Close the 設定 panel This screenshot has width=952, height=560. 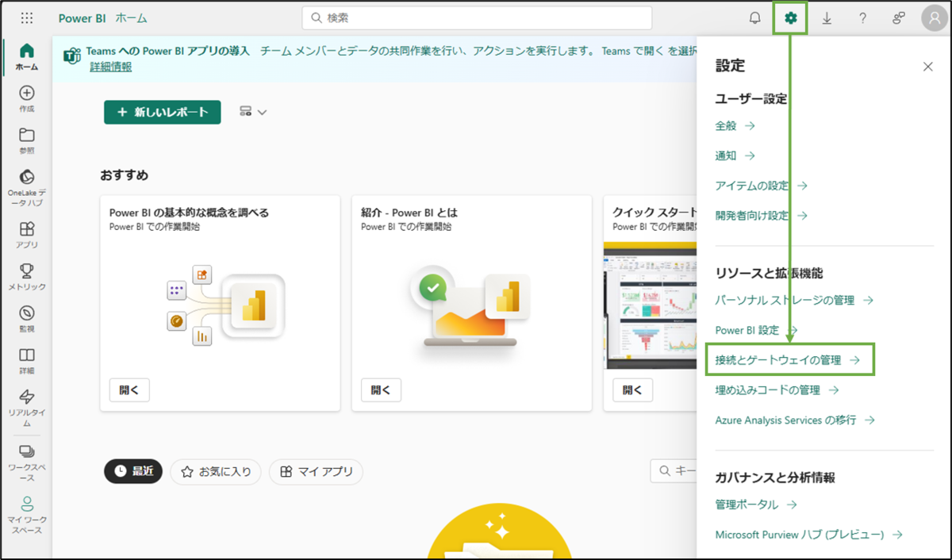(x=927, y=67)
